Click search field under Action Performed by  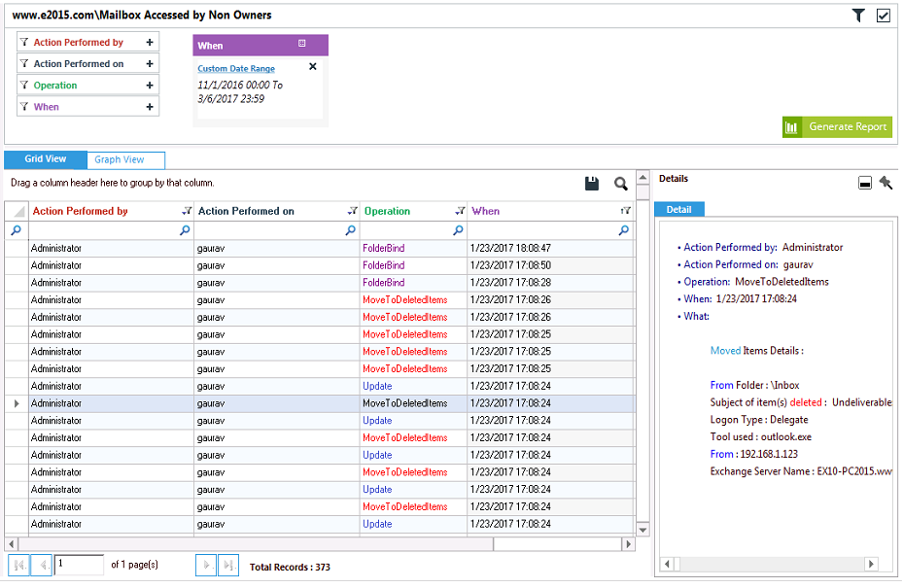point(111,230)
